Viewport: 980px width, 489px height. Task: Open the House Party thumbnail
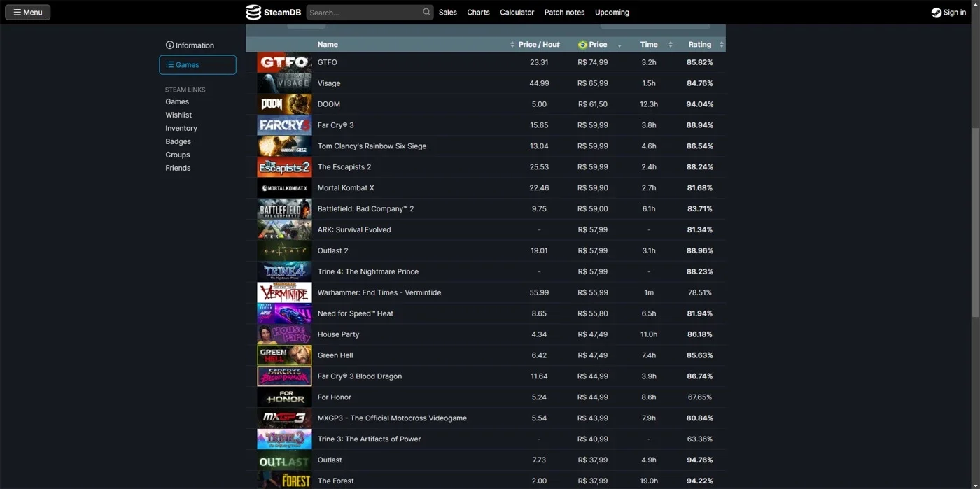[284, 334]
